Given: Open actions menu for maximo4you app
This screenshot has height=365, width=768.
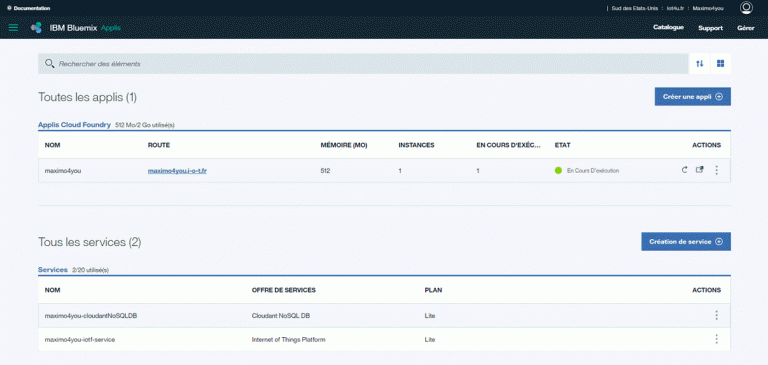Looking at the screenshot, I should pyautogui.click(x=717, y=170).
